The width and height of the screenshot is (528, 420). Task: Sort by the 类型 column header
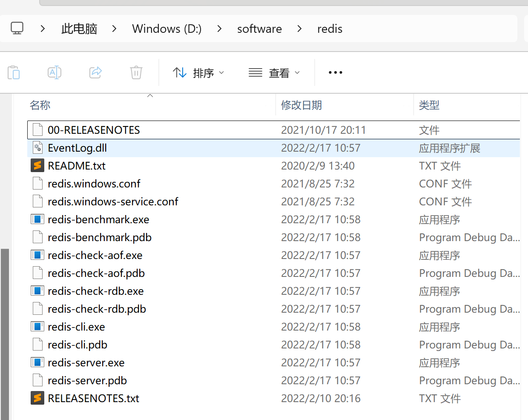pyautogui.click(x=429, y=105)
